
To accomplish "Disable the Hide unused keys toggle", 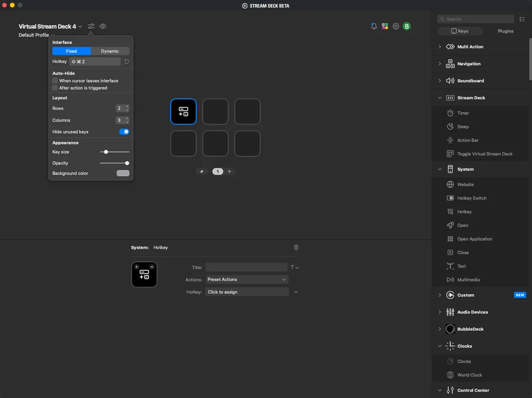I will 124,131.
